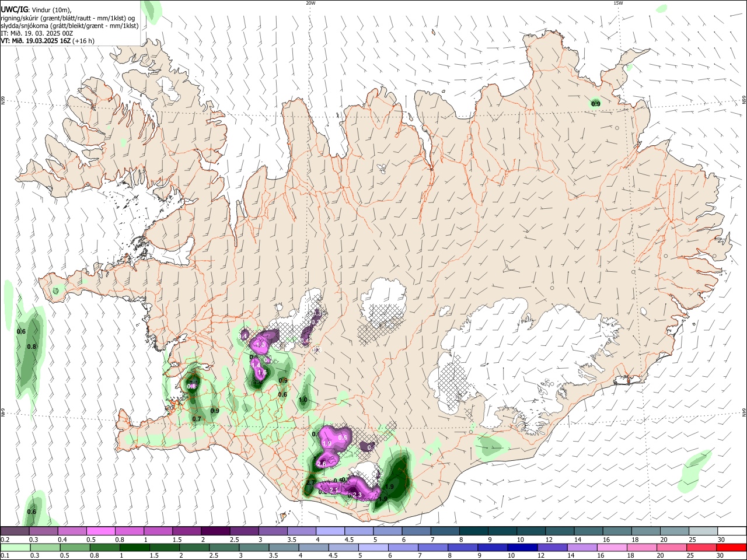This screenshot has width=747, height=560.
Task: Click the palest green swatch after rain 0.1
Action: (15, 547)
